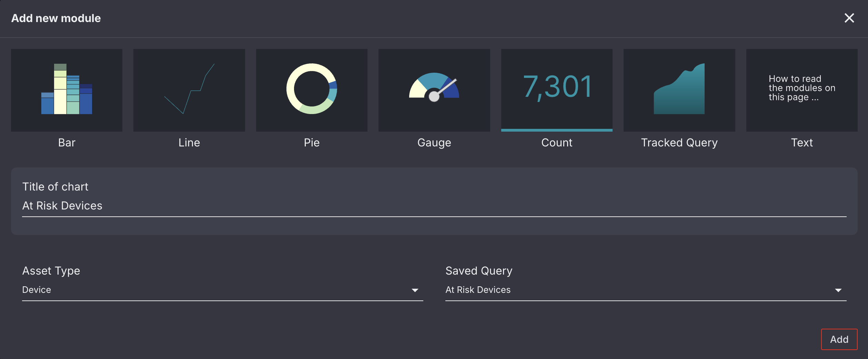Click the Count label below the preview

(x=556, y=142)
